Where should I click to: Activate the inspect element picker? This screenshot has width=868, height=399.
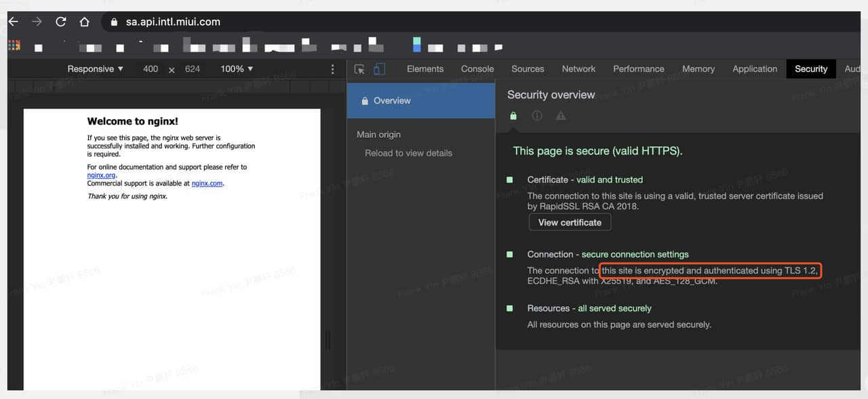(359, 69)
